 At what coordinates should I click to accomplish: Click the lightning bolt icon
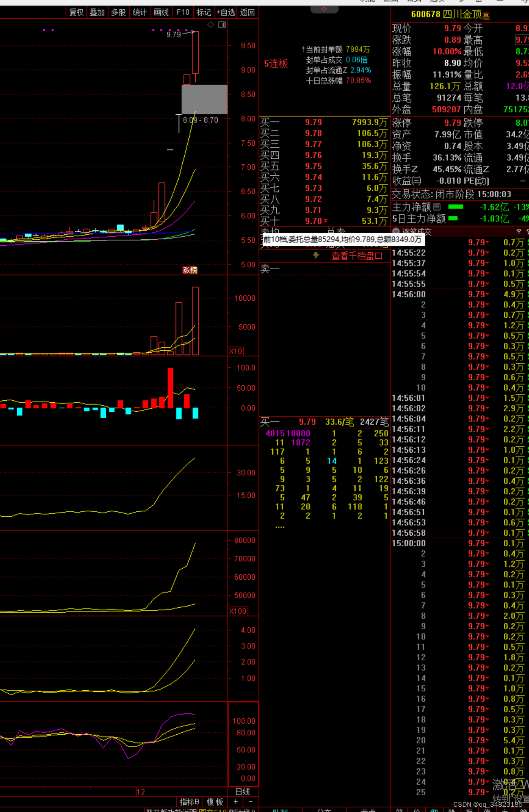tap(316, 255)
